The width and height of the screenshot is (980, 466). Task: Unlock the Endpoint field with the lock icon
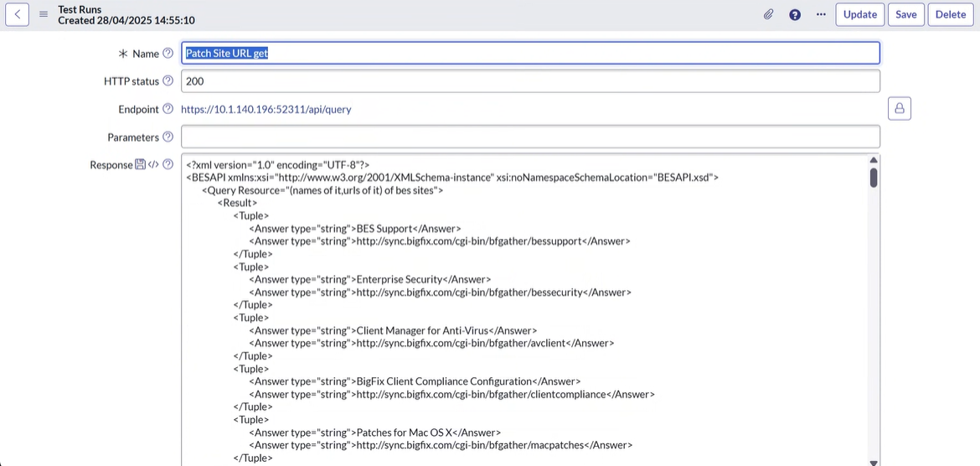point(900,109)
